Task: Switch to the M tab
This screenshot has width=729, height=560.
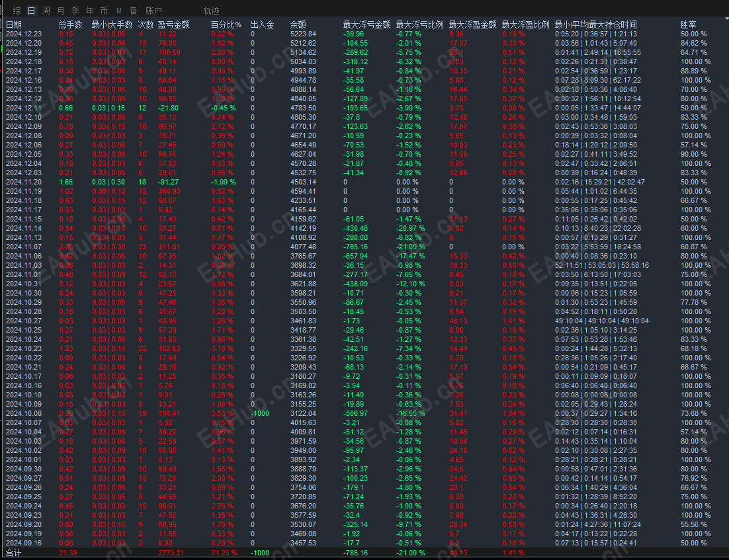Action: (119, 10)
